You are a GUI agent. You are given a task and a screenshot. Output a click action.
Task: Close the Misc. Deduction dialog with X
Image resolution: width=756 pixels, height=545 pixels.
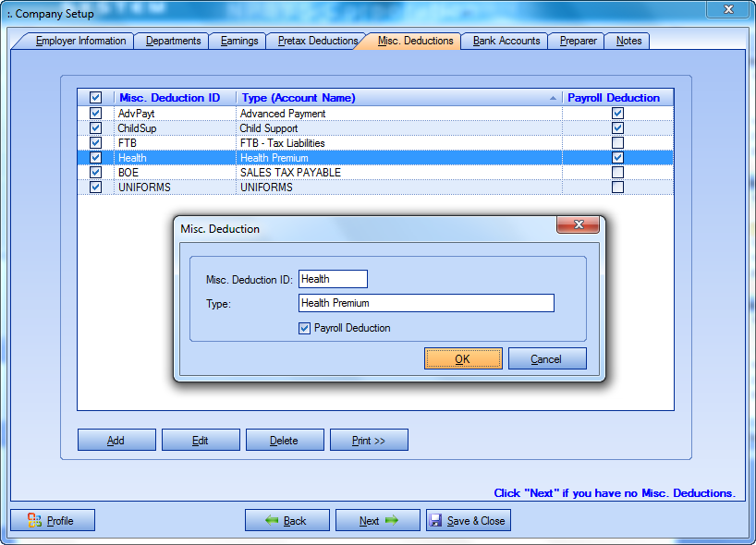tap(579, 225)
